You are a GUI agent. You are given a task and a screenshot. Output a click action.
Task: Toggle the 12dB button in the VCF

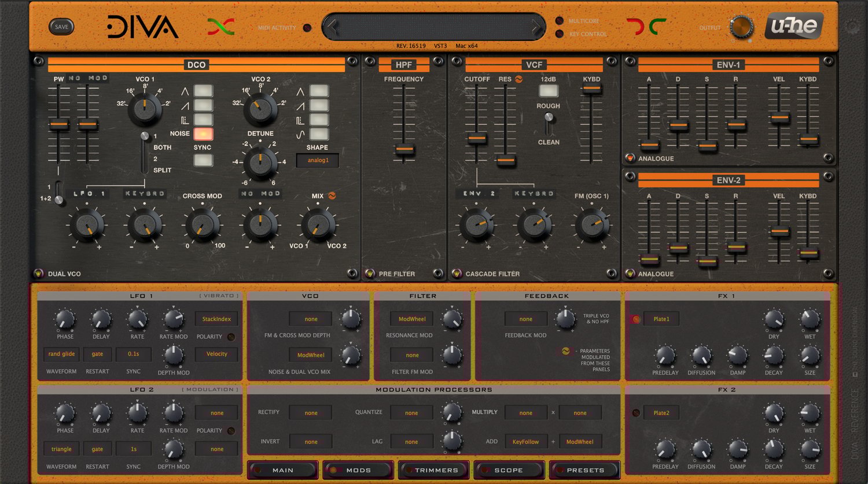click(x=549, y=91)
